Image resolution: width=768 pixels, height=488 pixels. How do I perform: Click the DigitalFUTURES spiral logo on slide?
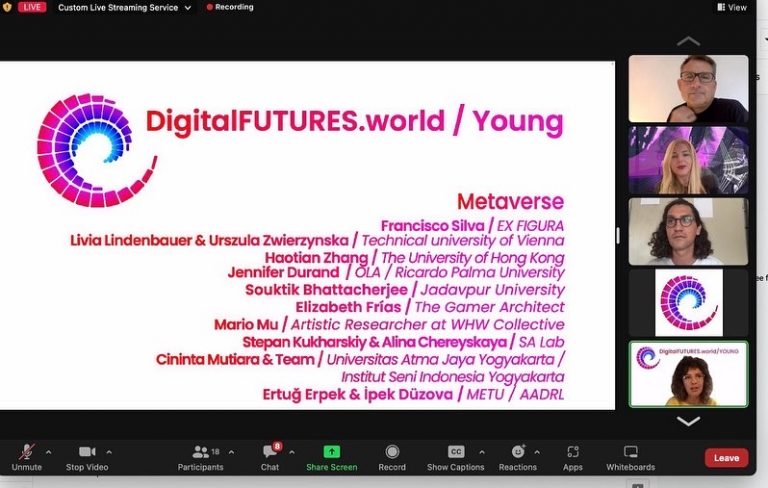(96, 150)
